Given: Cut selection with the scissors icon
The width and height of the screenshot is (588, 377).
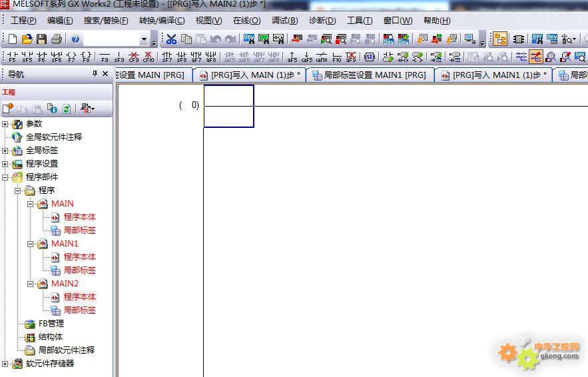Looking at the screenshot, I should pyautogui.click(x=171, y=39).
